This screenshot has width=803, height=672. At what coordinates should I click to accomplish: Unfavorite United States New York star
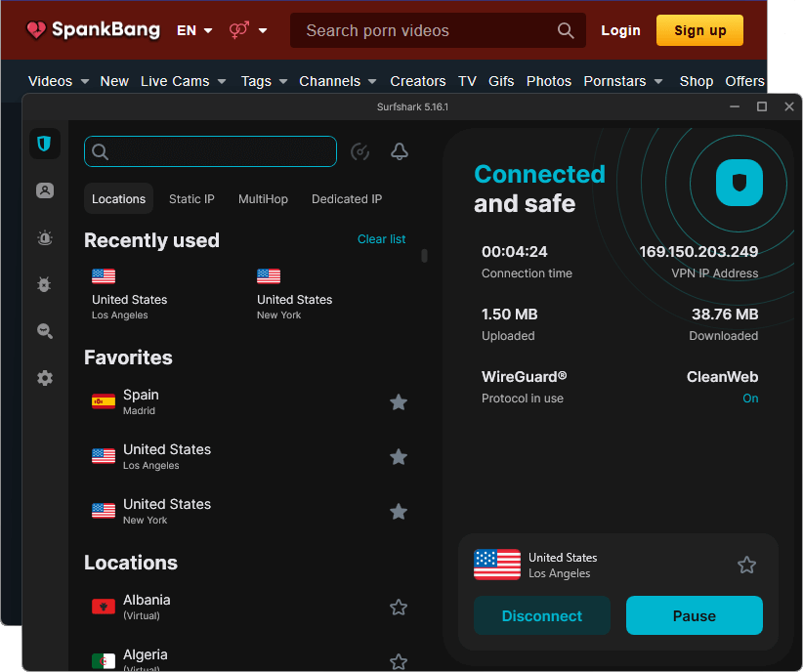[x=399, y=511]
